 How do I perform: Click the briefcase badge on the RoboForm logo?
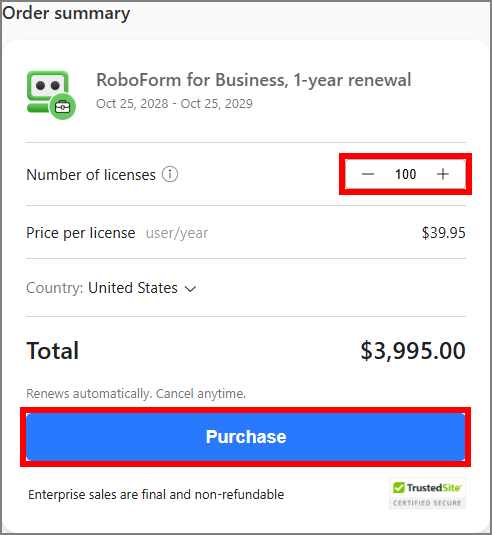(x=62, y=107)
